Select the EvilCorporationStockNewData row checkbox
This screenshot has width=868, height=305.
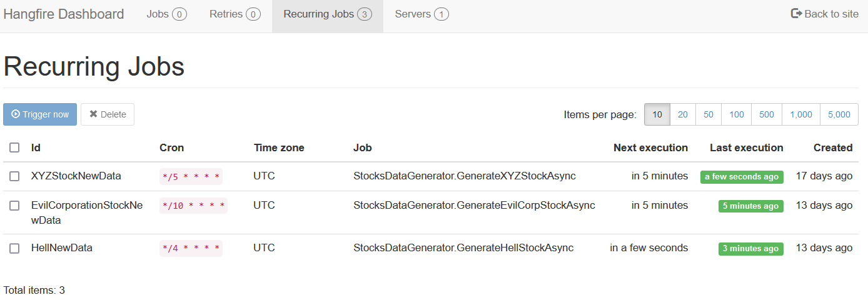click(x=14, y=206)
